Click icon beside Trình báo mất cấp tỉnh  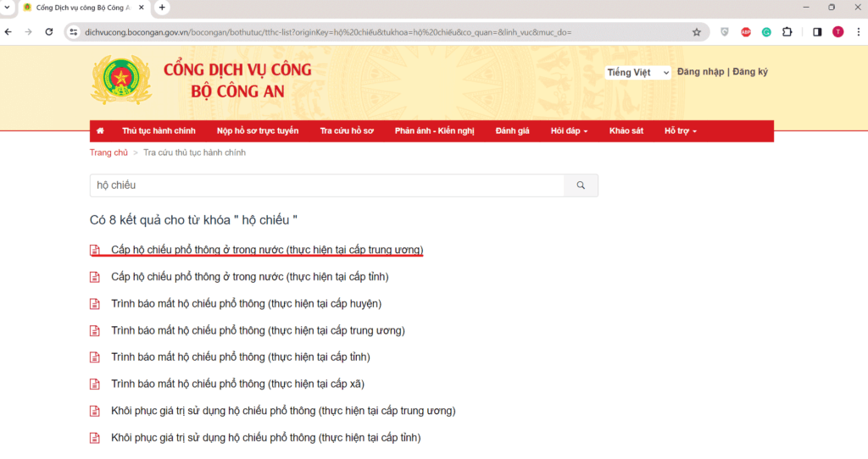[95, 357]
